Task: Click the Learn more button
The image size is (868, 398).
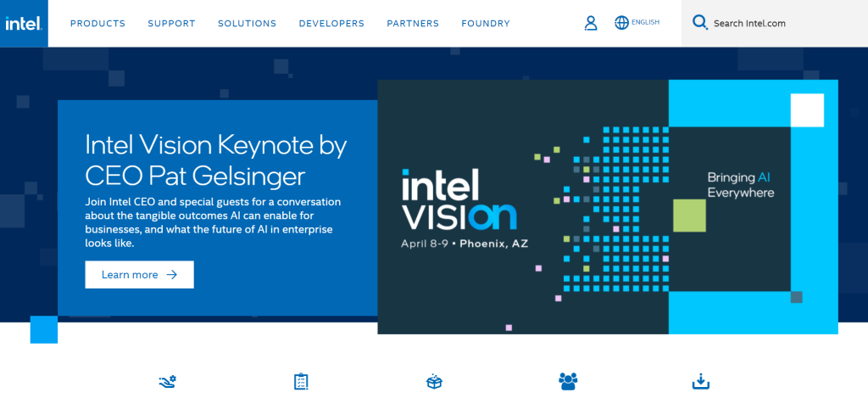Action: click(140, 274)
